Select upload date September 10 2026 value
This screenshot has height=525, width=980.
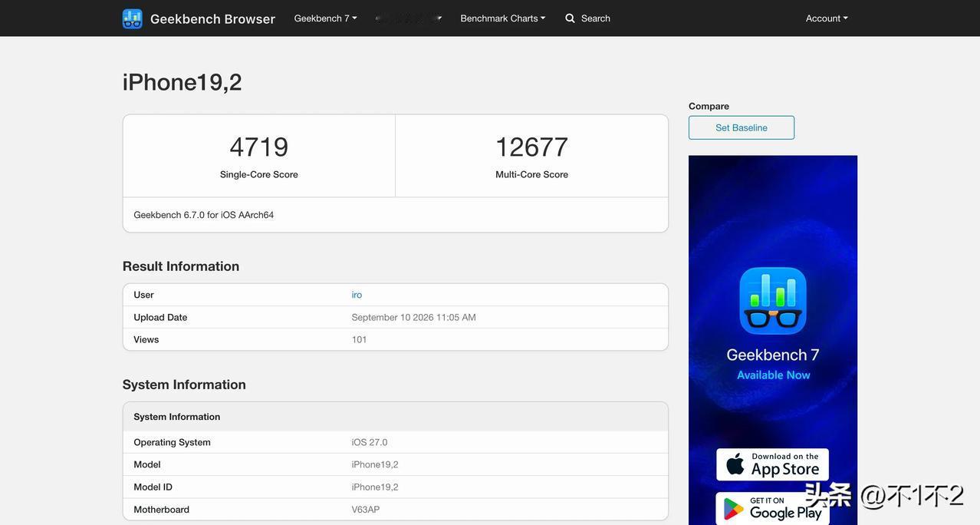click(x=414, y=317)
